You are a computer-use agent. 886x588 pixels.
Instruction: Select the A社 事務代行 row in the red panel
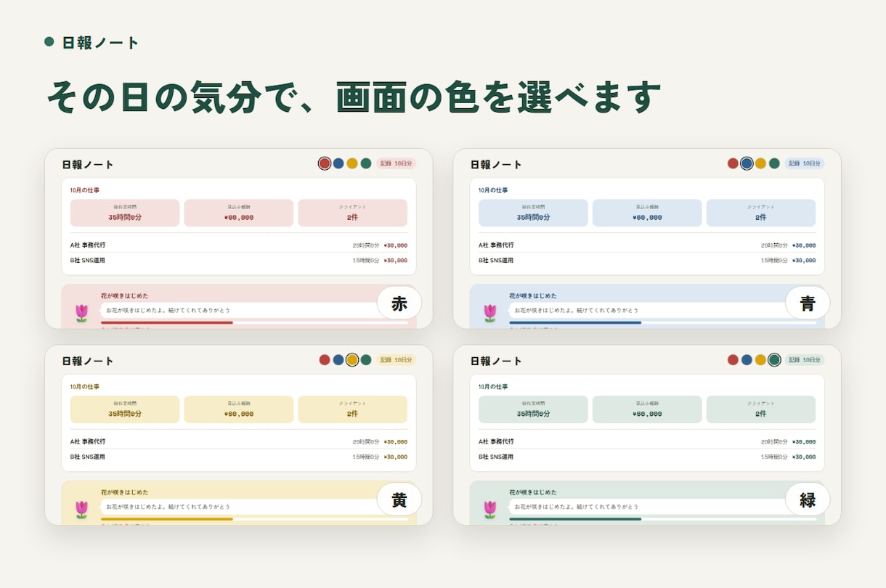coord(239,245)
